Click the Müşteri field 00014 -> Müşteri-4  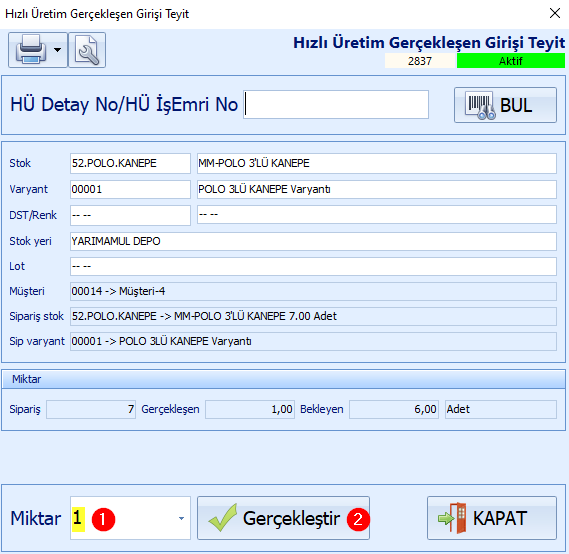(x=313, y=291)
